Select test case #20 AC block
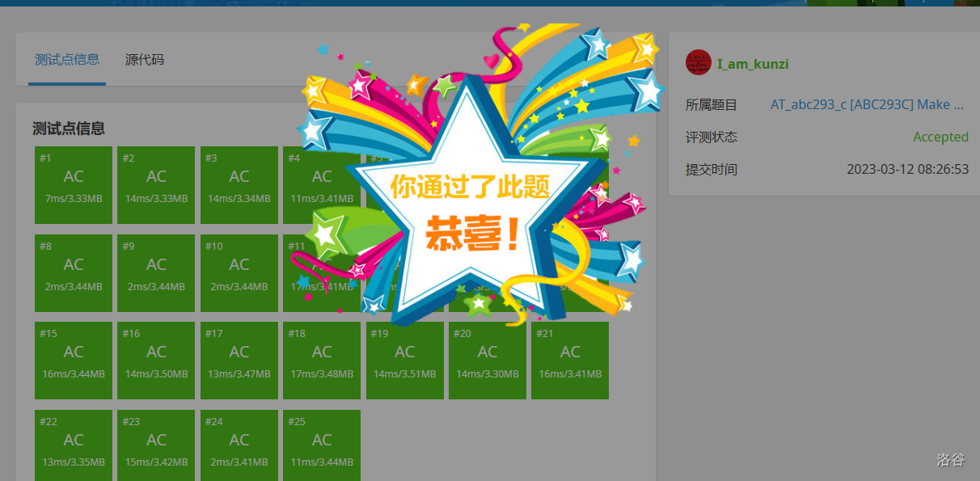The image size is (980, 481). point(488,361)
